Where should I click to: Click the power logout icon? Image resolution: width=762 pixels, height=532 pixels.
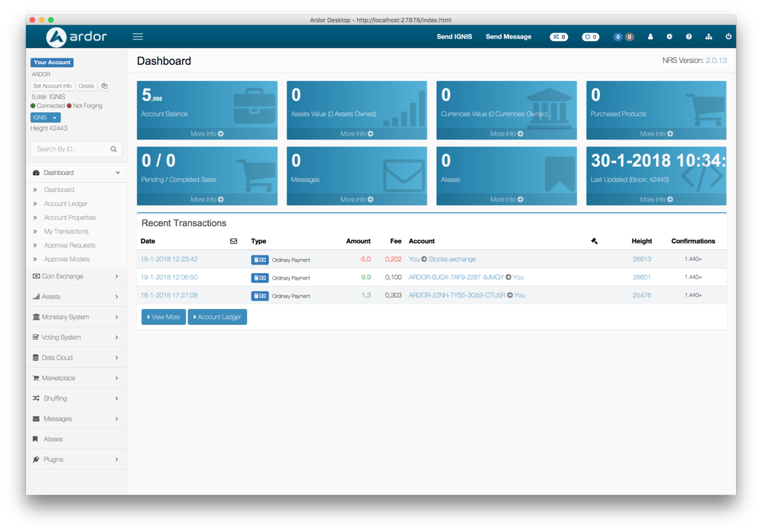click(x=728, y=37)
